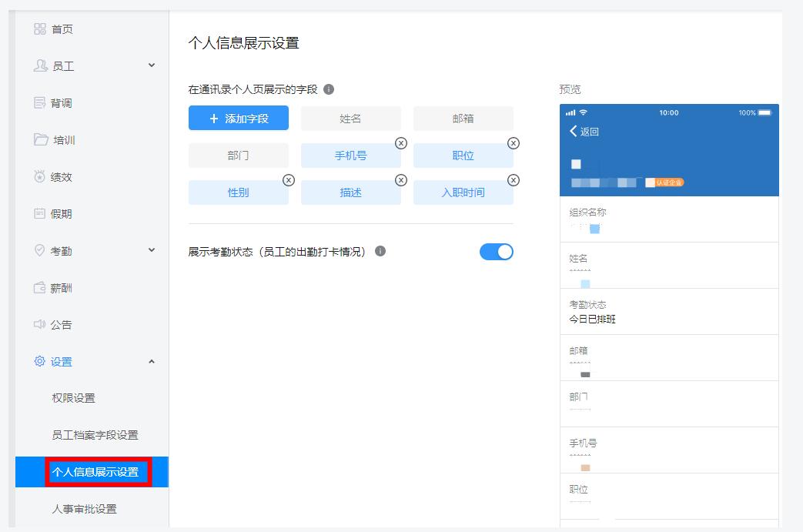
Task: Click the info icon beside 在通讯录个人页展示的字段
Action: coord(330,89)
